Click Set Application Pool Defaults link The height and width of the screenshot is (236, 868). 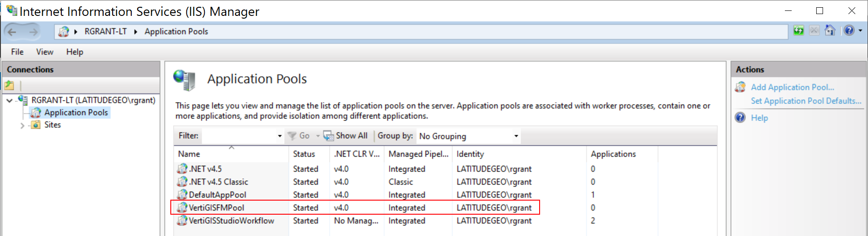point(806,101)
